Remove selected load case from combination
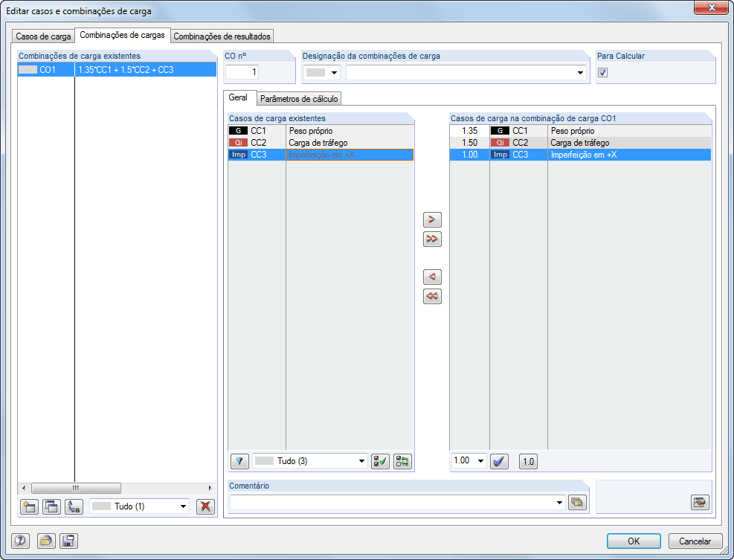The width and height of the screenshot is (734, 560). [432, 277]
